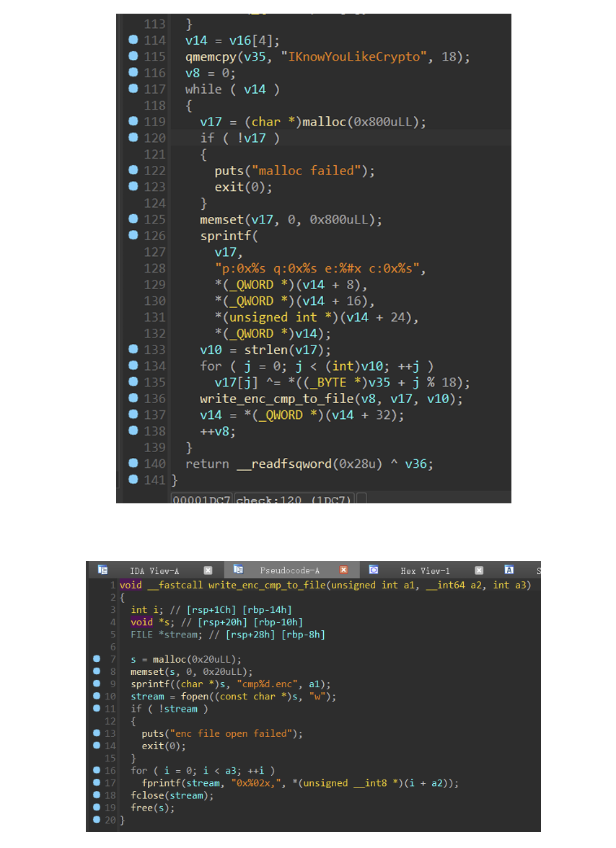The image size is (616, 848).
Task: Click the blue dot beside line 137
Action: pyautogui.click(x=133, y=414)
